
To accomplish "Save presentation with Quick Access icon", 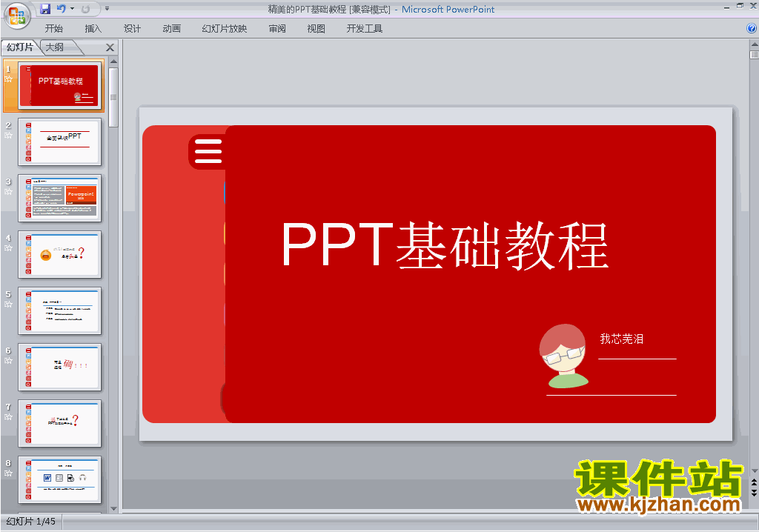I will click(45, 9).
